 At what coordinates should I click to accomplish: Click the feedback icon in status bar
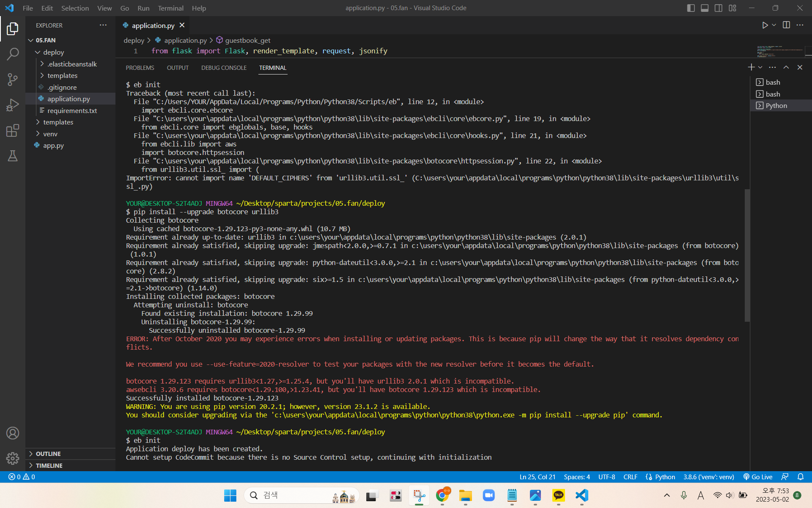tap(785, 477)
